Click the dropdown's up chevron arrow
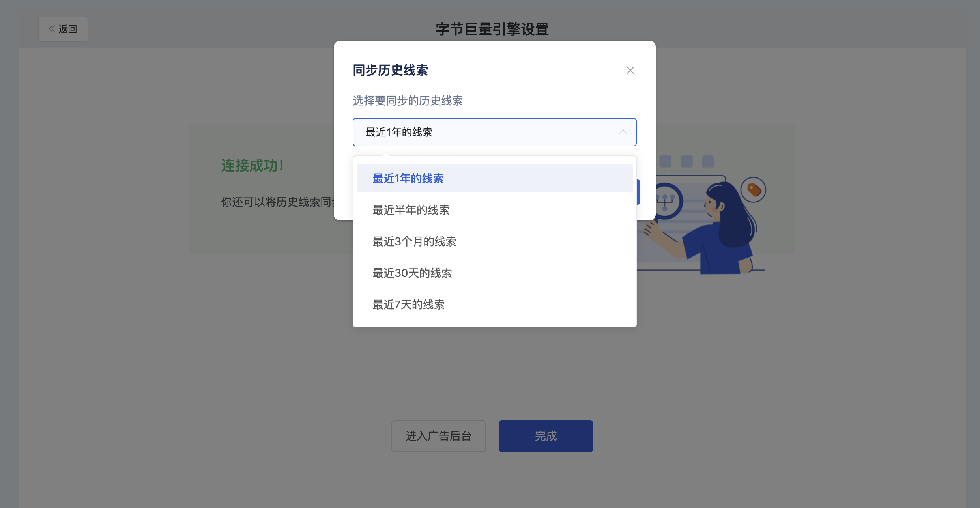The height and width of the screenshot is (508, 980). click(x=623, y=132)
